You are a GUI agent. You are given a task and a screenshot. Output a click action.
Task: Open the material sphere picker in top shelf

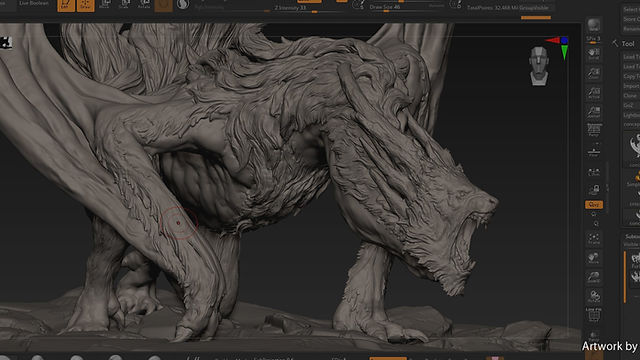pyautogui.click(x=164, y=5)
